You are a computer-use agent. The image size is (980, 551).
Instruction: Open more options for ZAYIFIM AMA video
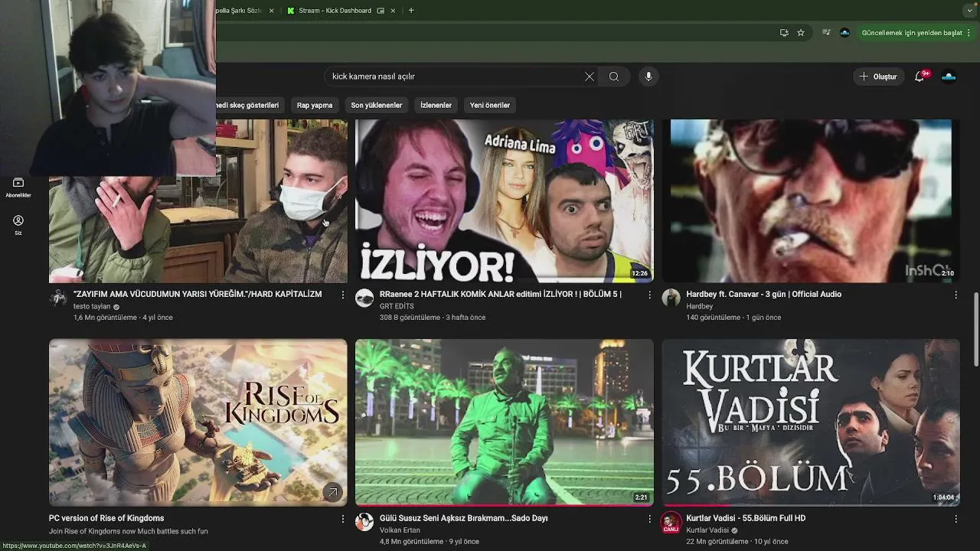pyautogui.click(x=342, y=295)
